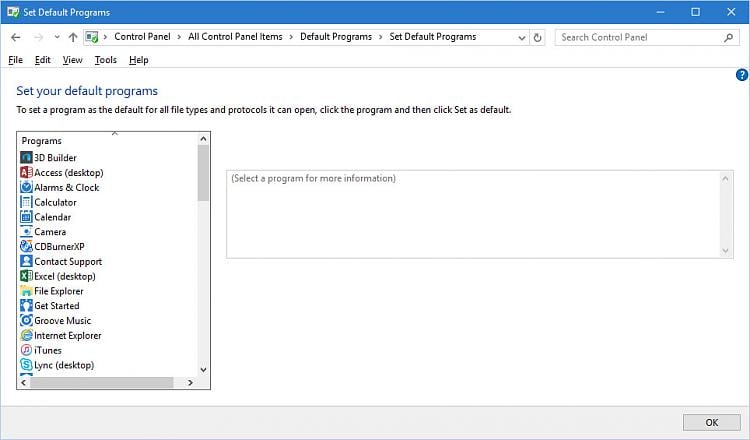
Task: Click the Internet Explorer icon
Action: tap(26, 335)
